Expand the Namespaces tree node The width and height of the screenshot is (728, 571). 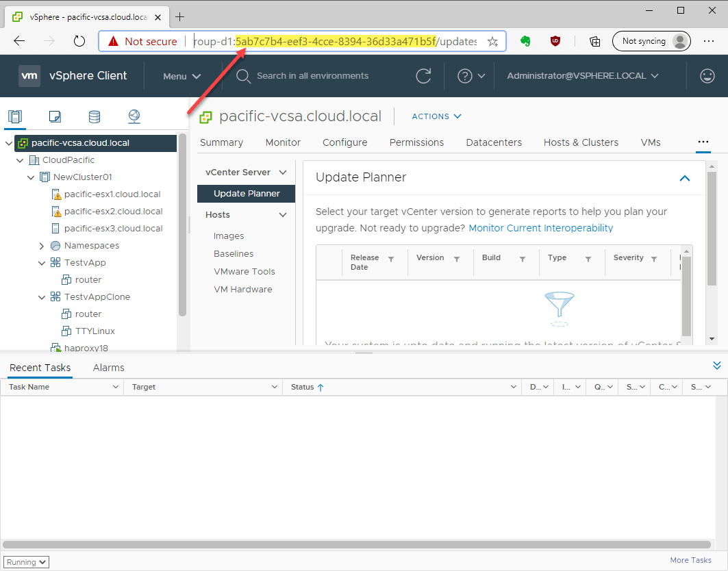pyautogui.click(x=42, y=246)
